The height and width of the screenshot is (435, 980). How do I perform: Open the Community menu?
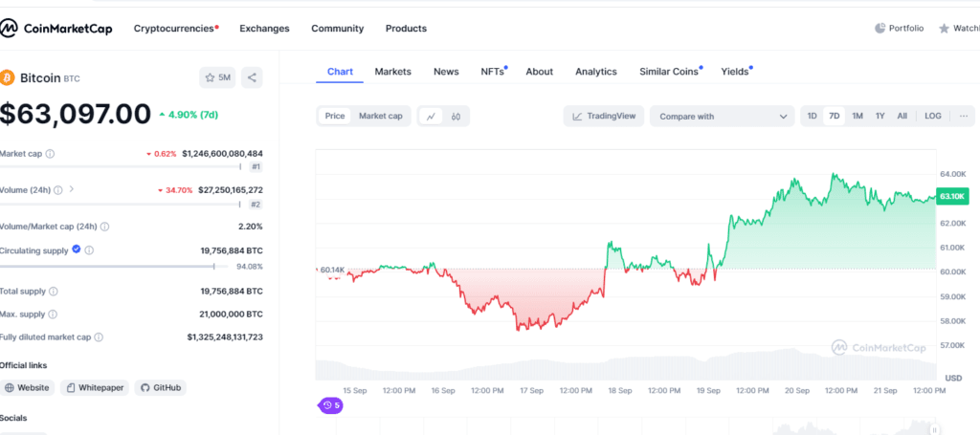(338, 29)
